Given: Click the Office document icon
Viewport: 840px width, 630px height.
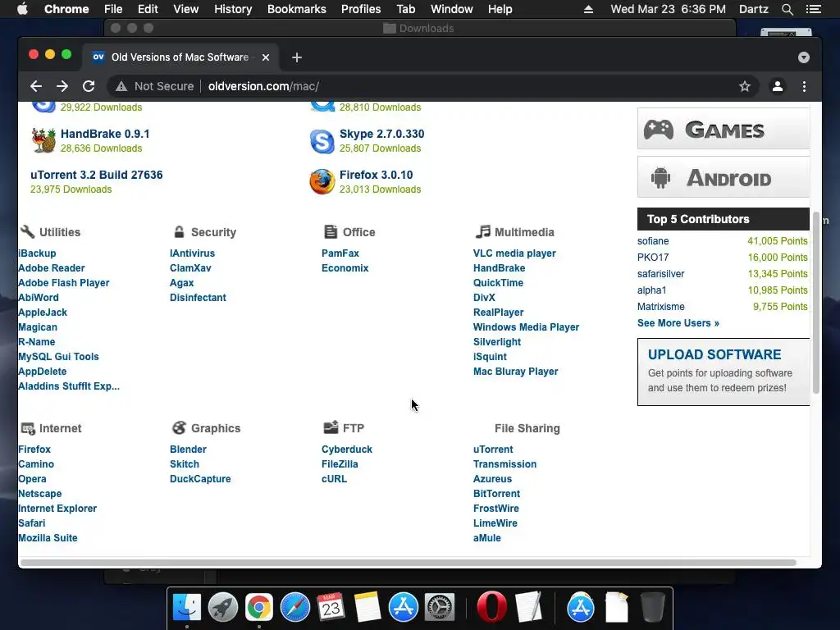Looking at the screenshot, I should pos(331,231).
